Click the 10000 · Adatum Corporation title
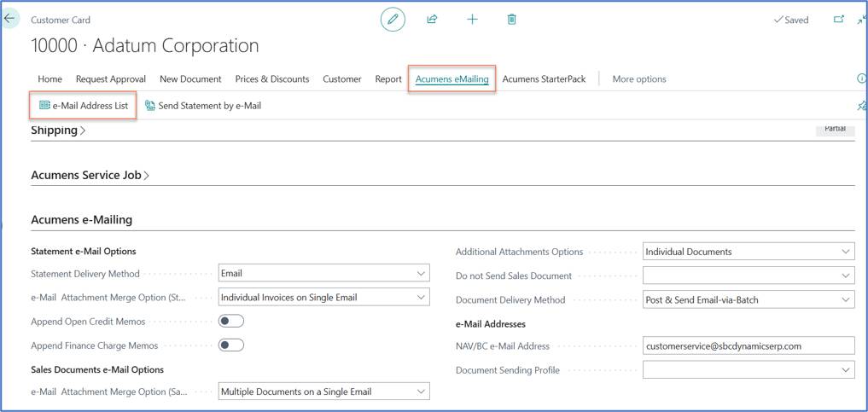868x412 pixels. tap(145, 45)
